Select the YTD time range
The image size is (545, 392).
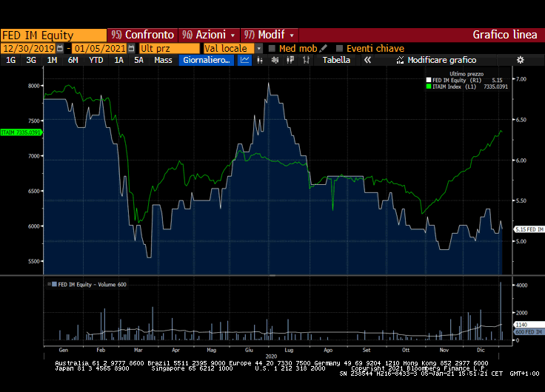pyautogui.click(x=96, y=60)
